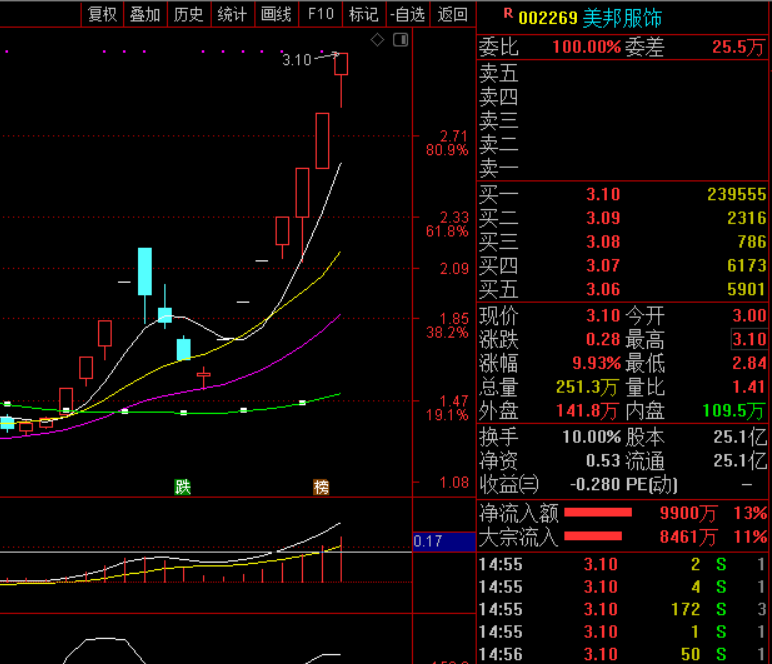The image size is (772, 664).
Task: Click the boxed 最高 value 3.10
Action: [x=749, y=339]
